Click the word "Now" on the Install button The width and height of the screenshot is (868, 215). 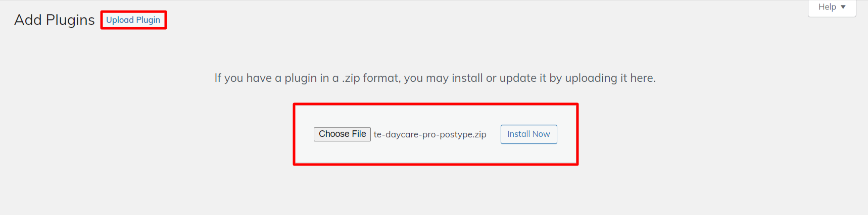[x=541, y=134]
